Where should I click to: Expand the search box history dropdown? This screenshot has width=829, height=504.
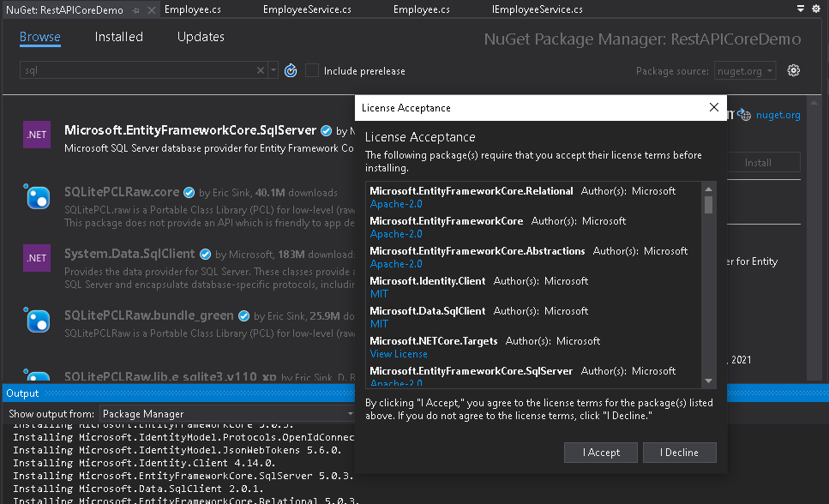(x=273, y=70)
